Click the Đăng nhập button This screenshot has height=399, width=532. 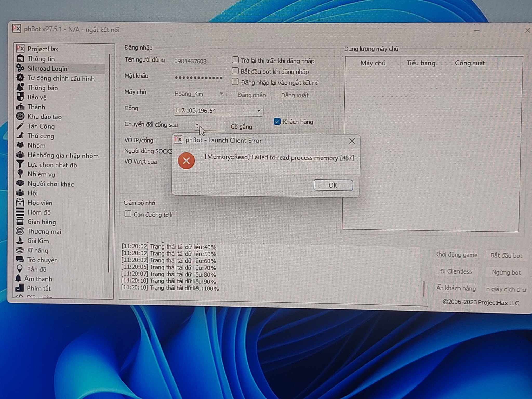(x=252, y=95)
